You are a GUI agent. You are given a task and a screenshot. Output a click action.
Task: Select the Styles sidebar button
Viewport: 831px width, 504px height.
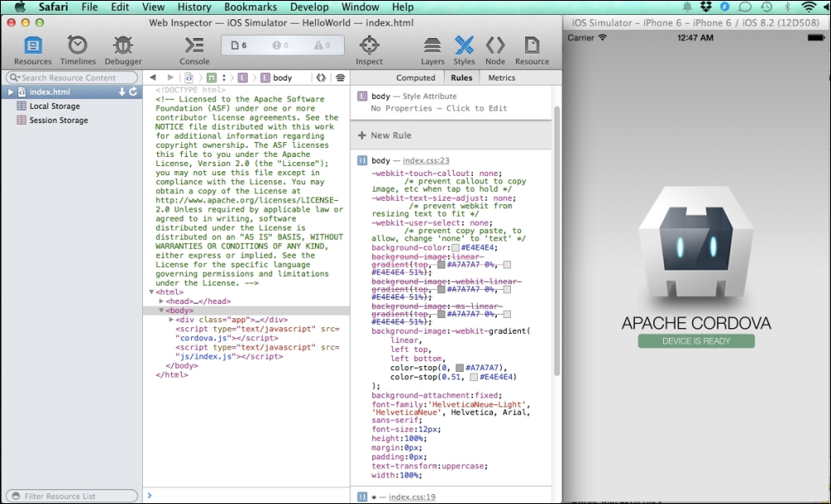464,51
